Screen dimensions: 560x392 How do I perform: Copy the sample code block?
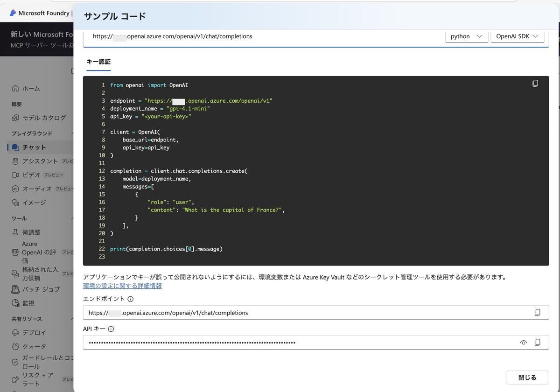(x=535, y=84)
